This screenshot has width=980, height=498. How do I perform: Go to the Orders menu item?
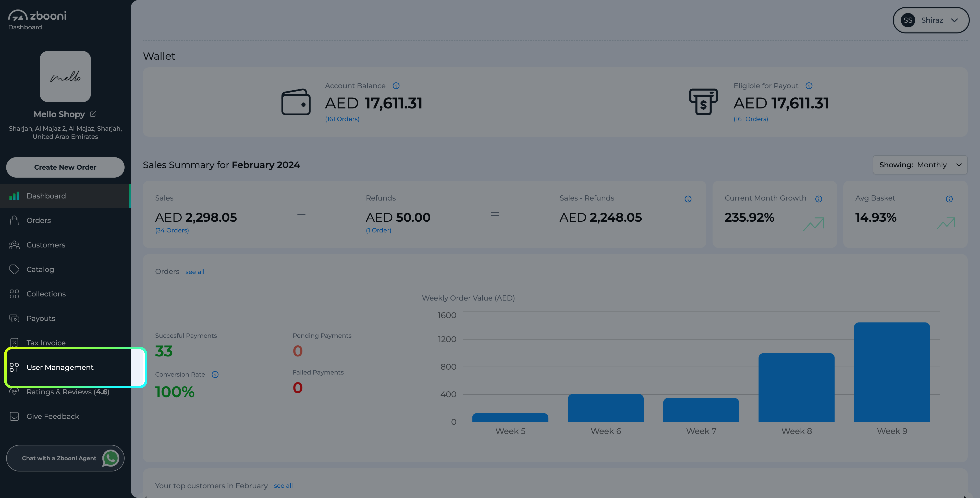pyautogui.click(x=65, y=220)
